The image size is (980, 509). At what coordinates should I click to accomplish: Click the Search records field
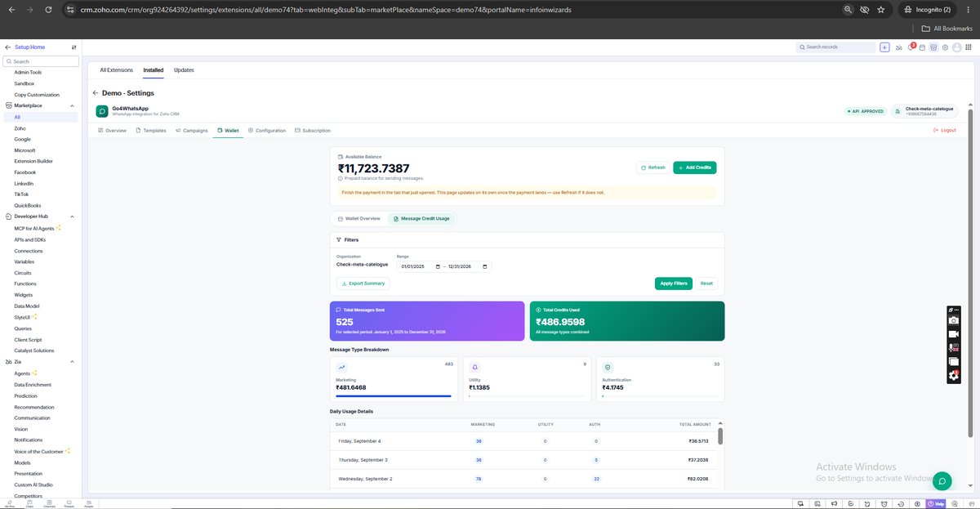(836, 47)
